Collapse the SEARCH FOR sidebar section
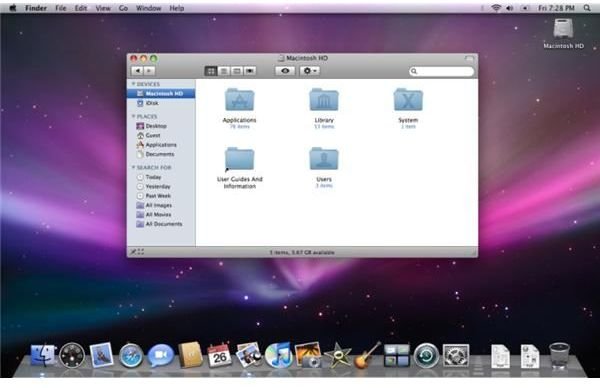 (x=134, y=167)
